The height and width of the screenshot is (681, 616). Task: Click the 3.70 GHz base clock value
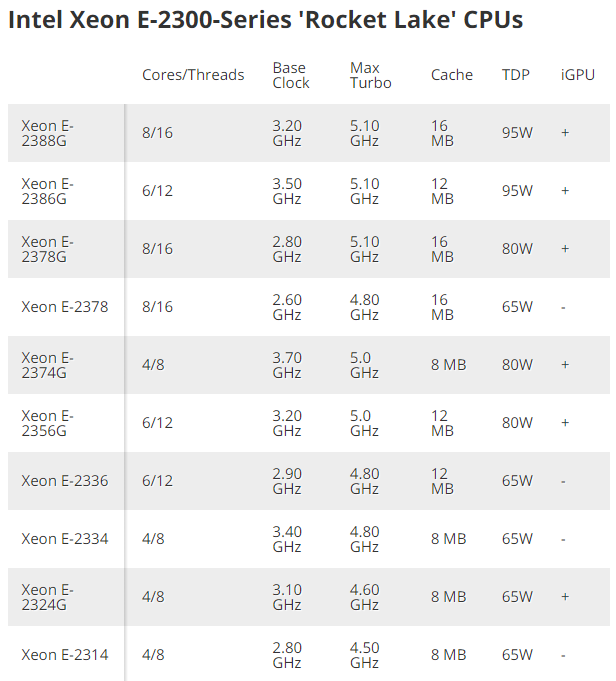tap(287, 365)
